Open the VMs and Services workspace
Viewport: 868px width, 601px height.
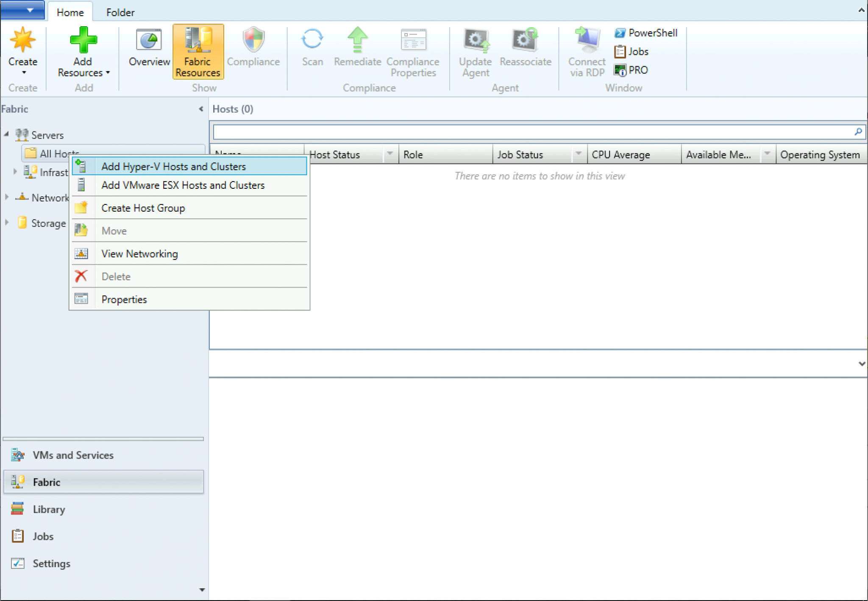click(73, 455)
